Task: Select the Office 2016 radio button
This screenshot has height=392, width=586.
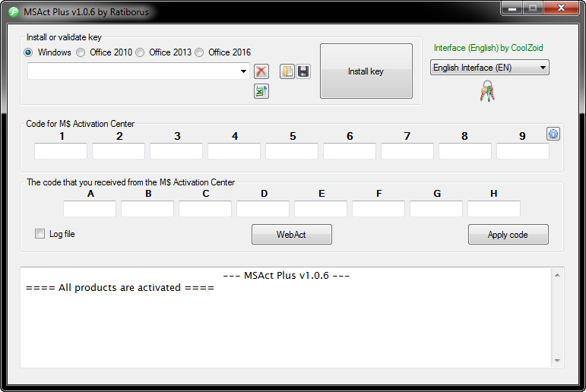Action: pyautogui.click(x=200, y=52)
